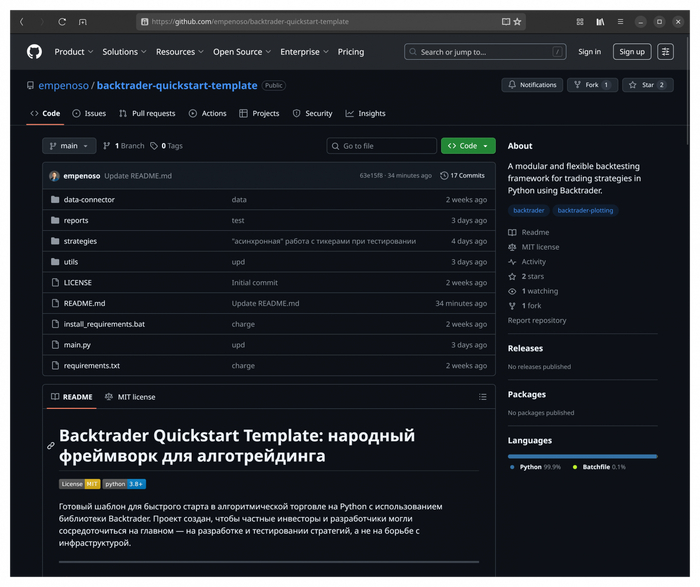Switch to the Actions tab
The image size is (700, 587).
tap(208, 113)
